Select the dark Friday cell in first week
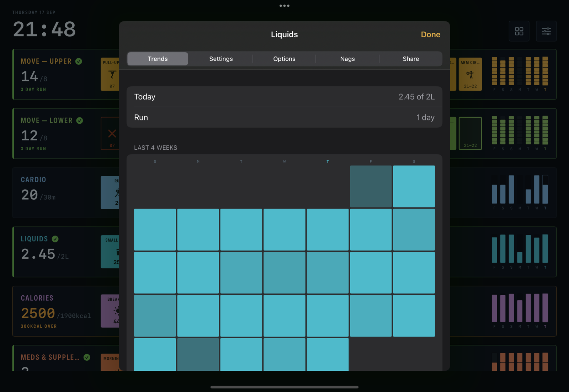 [371, 186]
